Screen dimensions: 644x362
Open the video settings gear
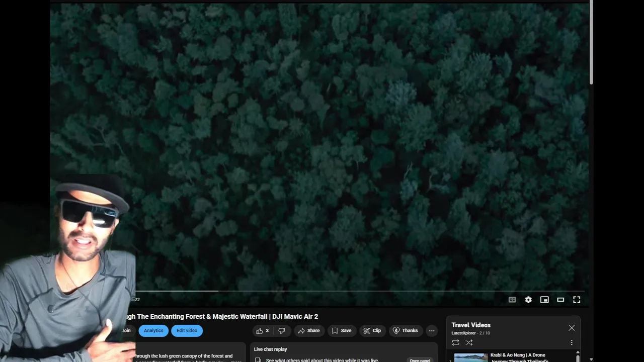[x=528, y=300]
